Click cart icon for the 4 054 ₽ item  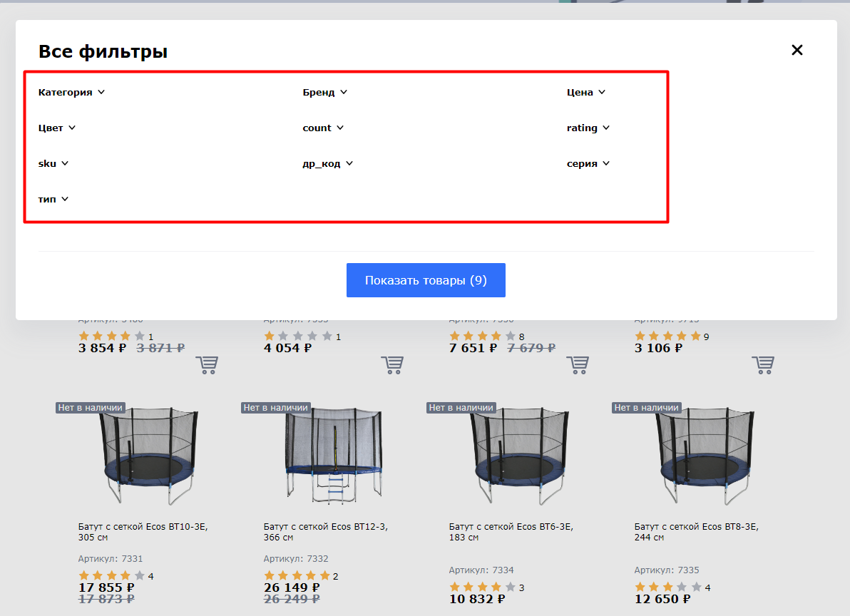[x=391, y=365]
